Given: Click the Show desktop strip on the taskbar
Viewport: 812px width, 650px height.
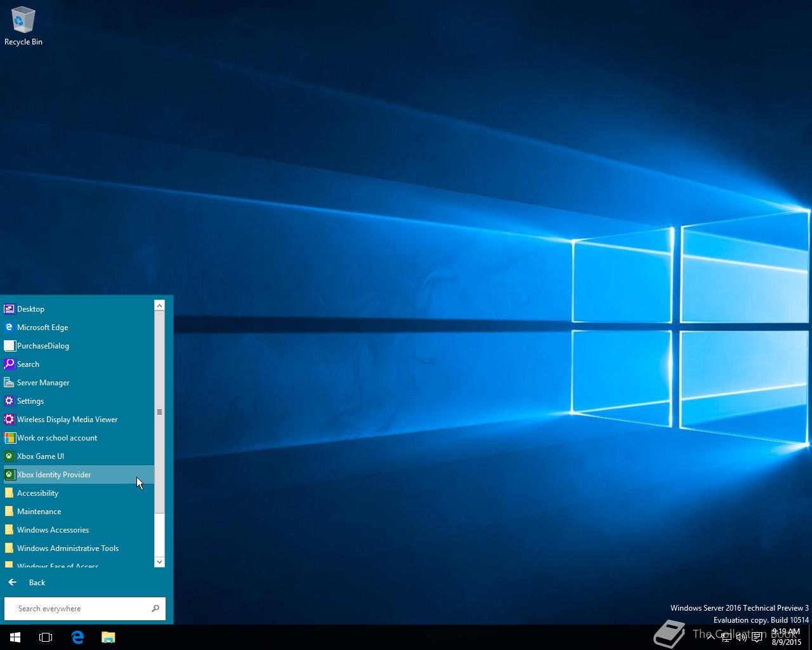Looking at the screenshot, I should 810,637.
